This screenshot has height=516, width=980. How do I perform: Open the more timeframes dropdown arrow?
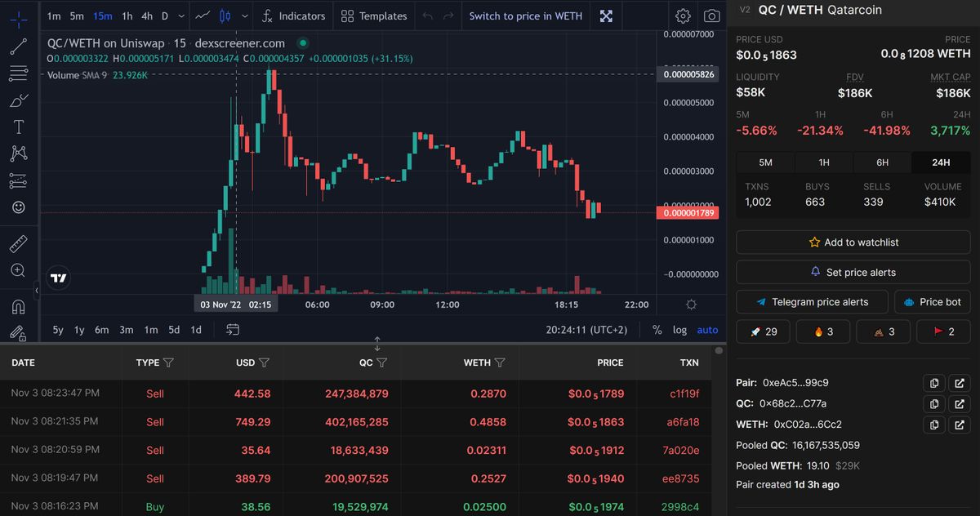coord(180,16)
